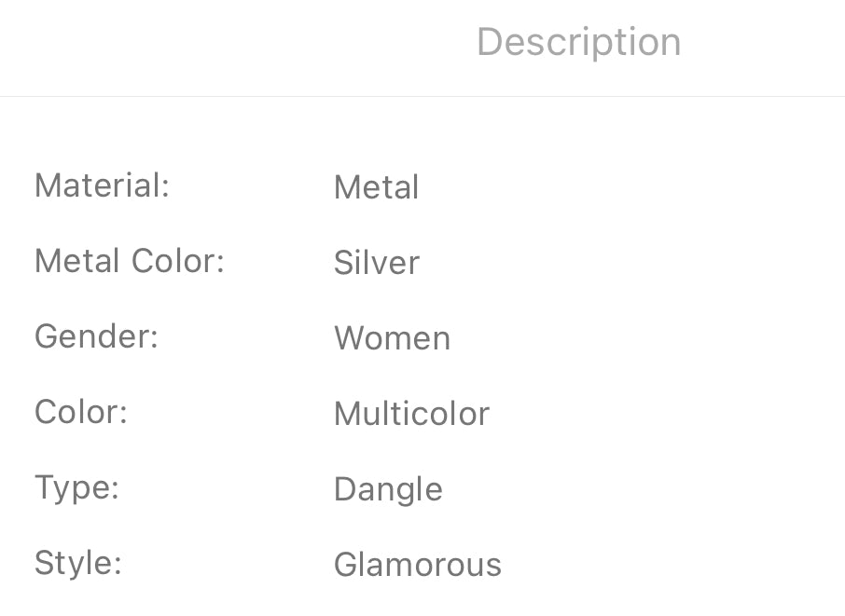Tap the Material row

pos(422,186)
